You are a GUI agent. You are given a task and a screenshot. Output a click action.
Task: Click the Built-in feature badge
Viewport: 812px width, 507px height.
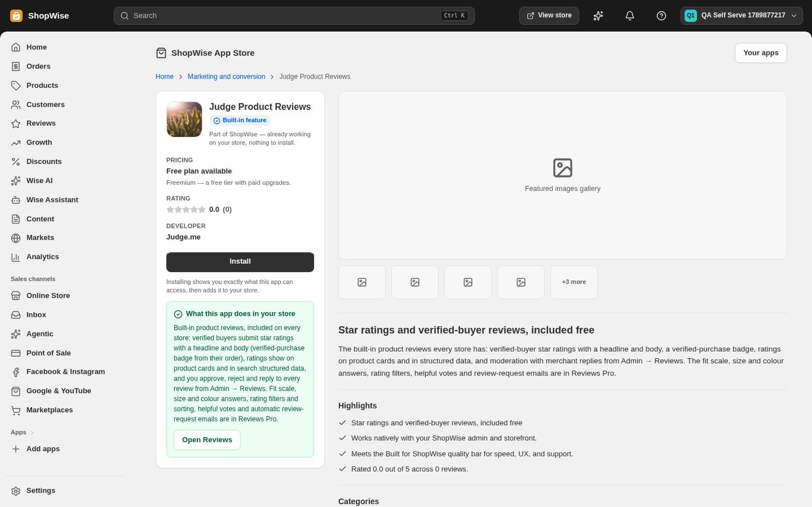240,121
